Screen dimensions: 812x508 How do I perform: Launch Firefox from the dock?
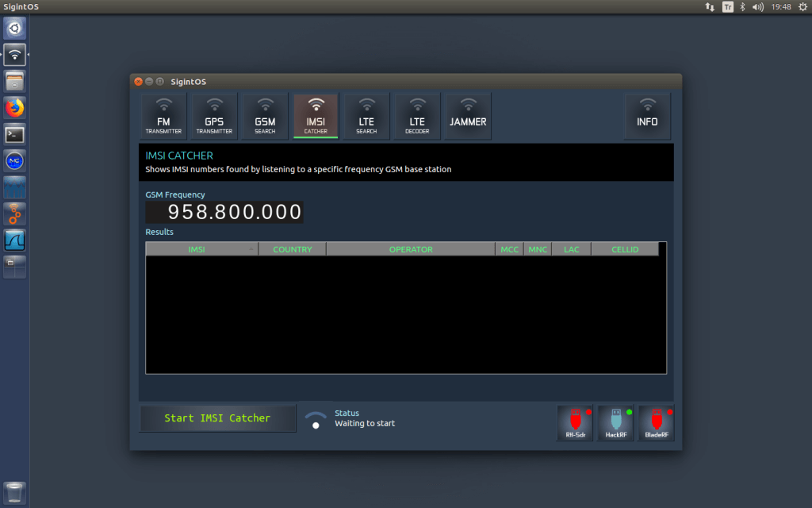point(14,108)
